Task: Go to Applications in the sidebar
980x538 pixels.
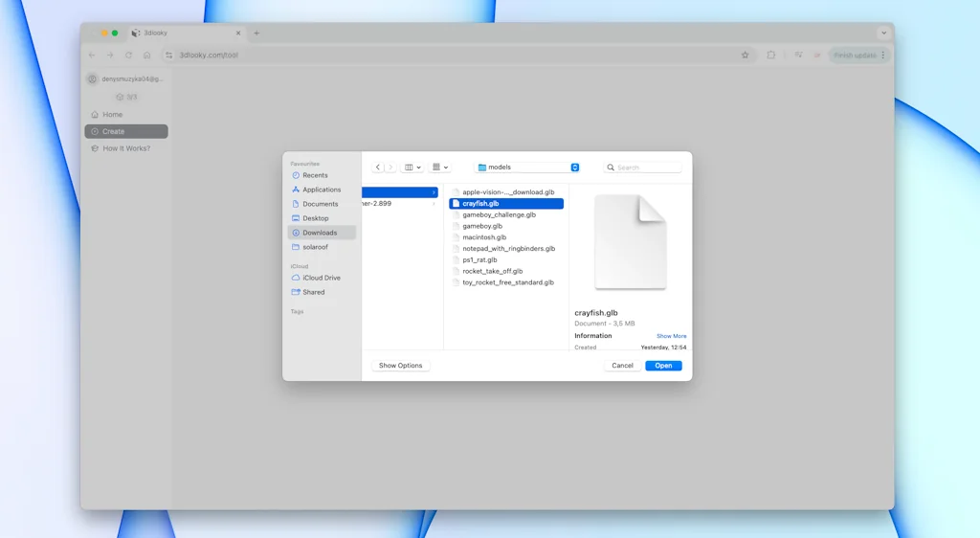Action: tap(322, 190)
